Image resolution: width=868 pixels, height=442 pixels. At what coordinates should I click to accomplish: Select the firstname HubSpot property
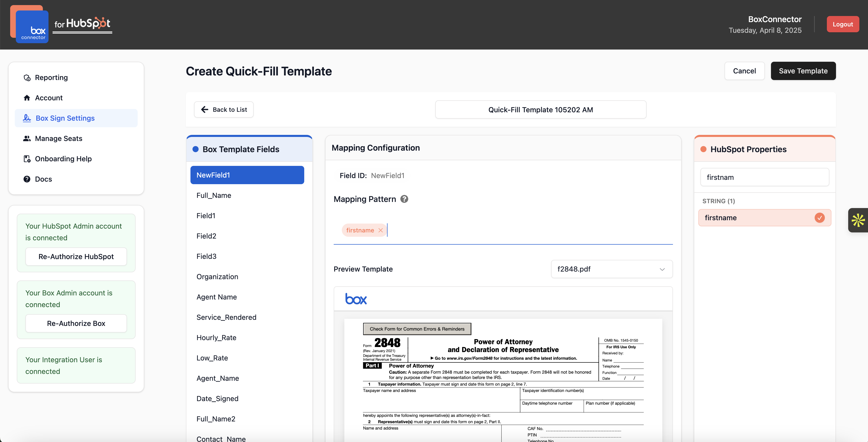click(x=765, y=218)
